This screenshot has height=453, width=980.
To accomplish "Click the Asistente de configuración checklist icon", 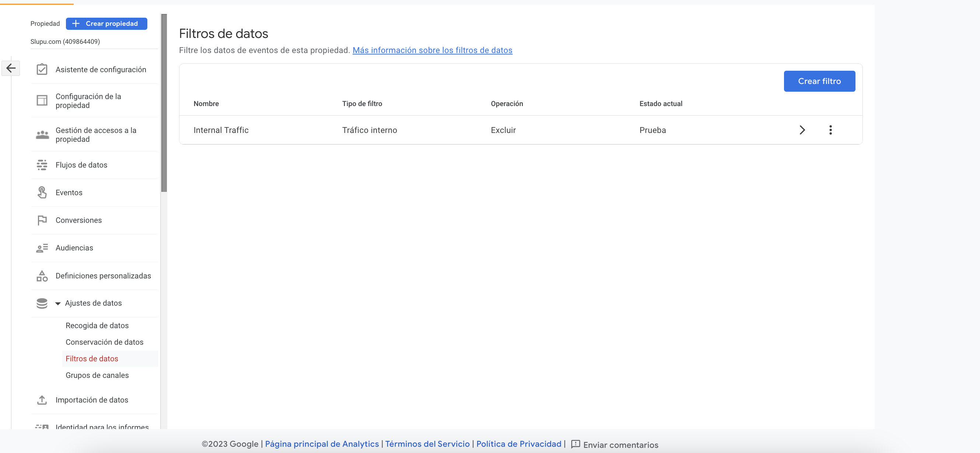I will [42, 70].
